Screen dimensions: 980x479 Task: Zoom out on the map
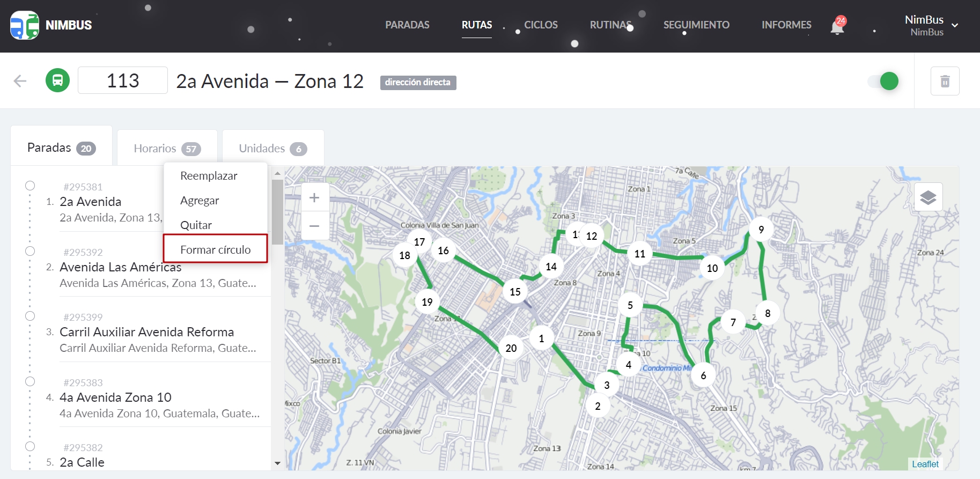coord(315,226)
